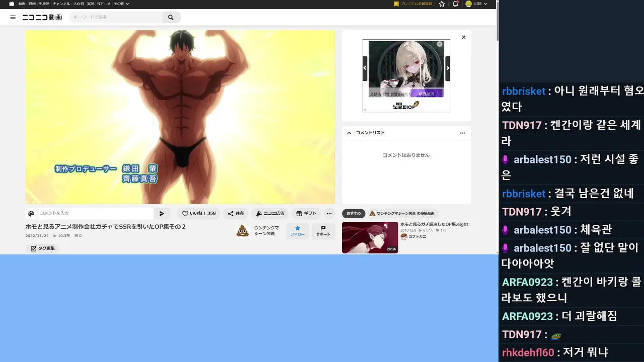Open the 生放送 top menu item
The width and height of the screenshot is (644, 362).
[44, 4]
